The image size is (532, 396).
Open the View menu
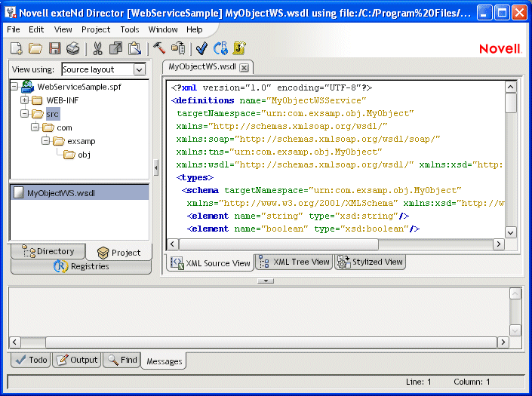pyautogui.click(x=63, y=29)
